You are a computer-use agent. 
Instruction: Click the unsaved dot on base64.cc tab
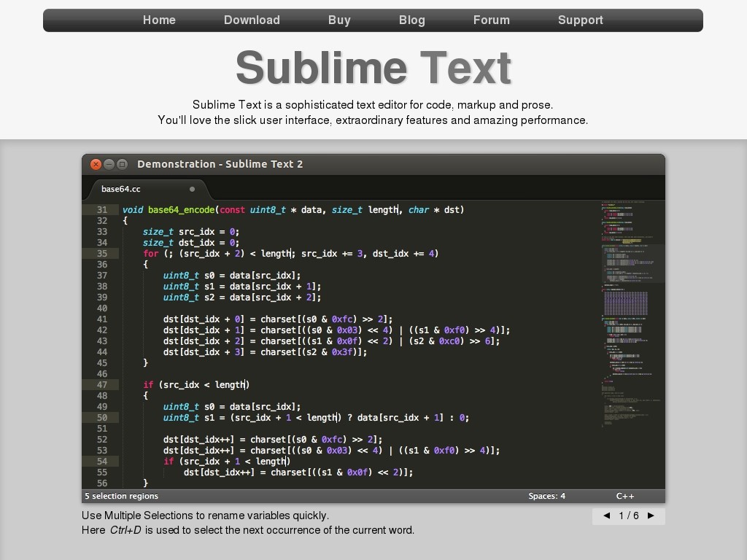(192, 189)
